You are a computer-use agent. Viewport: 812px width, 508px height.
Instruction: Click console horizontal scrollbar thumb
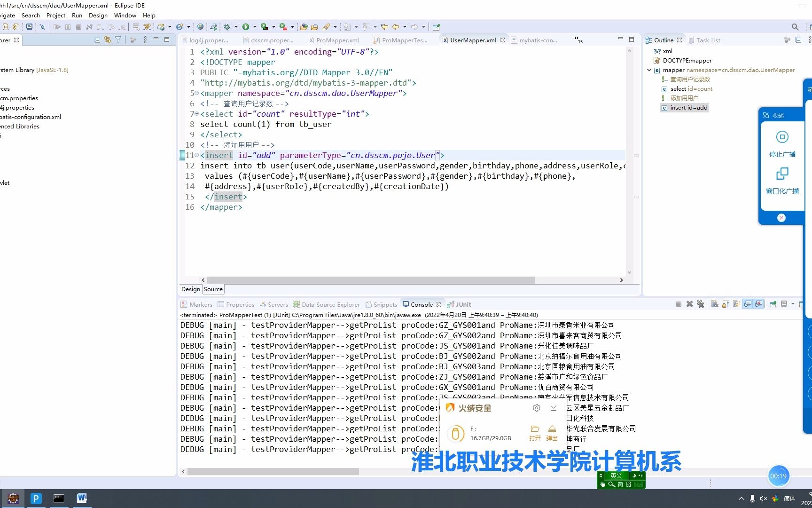[273, 471]
